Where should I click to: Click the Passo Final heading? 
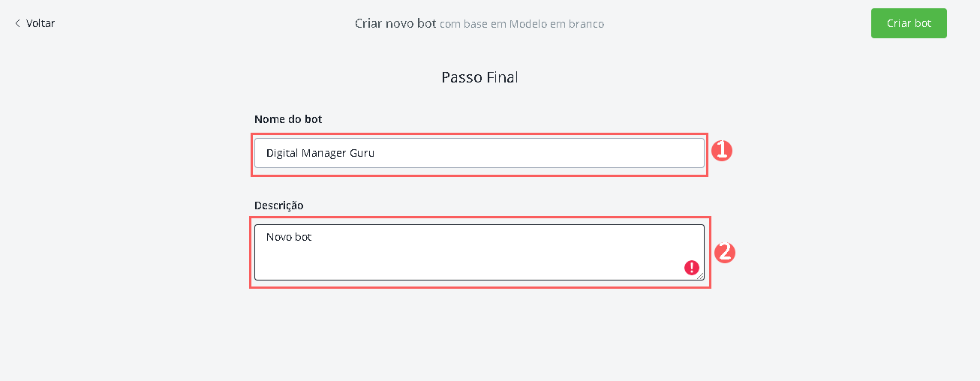pyautogui.click(x=479, y=77)
